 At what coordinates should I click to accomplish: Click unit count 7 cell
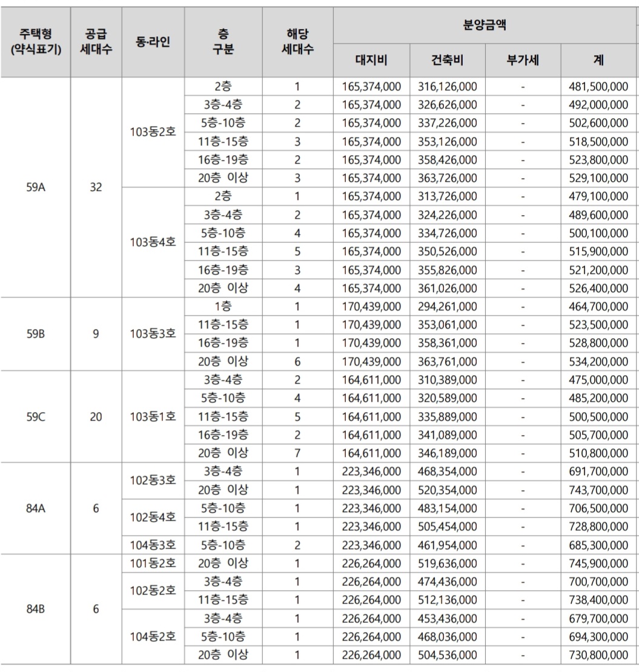[297, 453]
